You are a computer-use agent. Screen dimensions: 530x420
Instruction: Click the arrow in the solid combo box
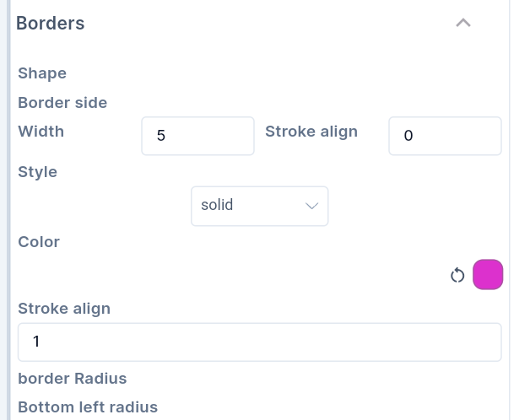pyautogui.click(x=311, y=206)
